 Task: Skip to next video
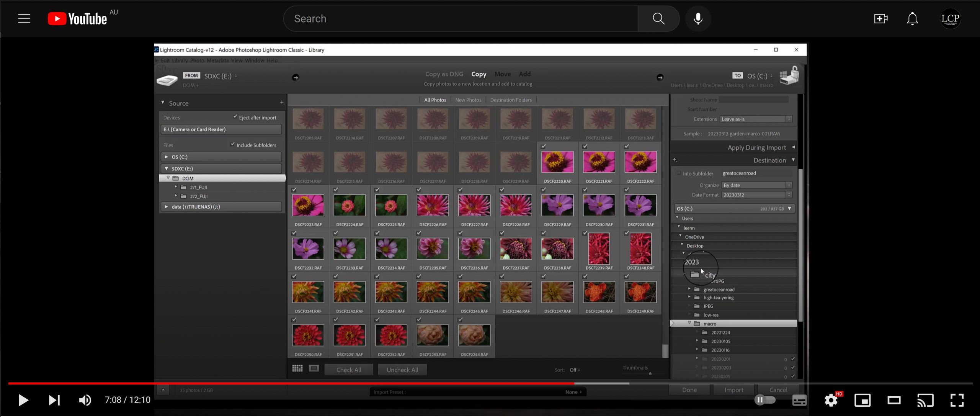(54, 400)
